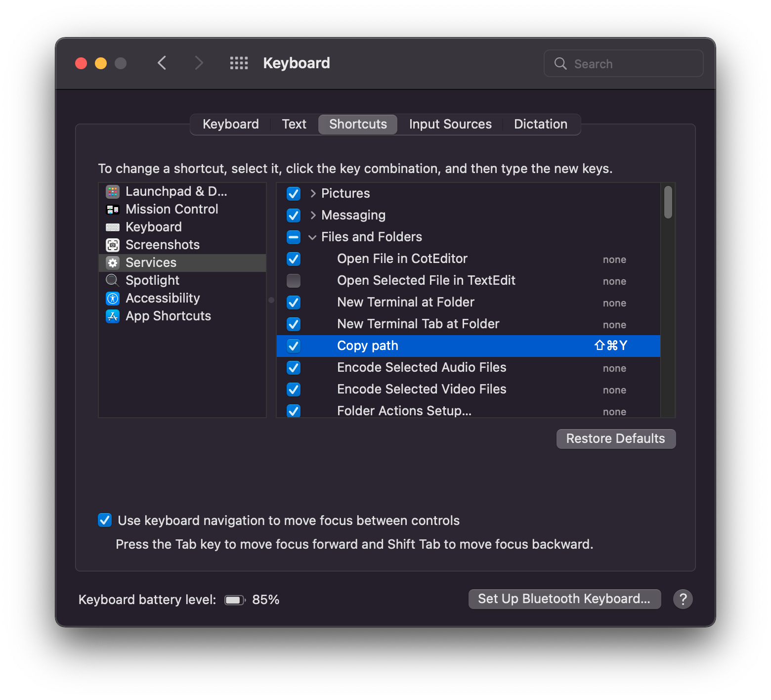Open help with the question mark button
771x700 pixels.
tap(683, 599)
